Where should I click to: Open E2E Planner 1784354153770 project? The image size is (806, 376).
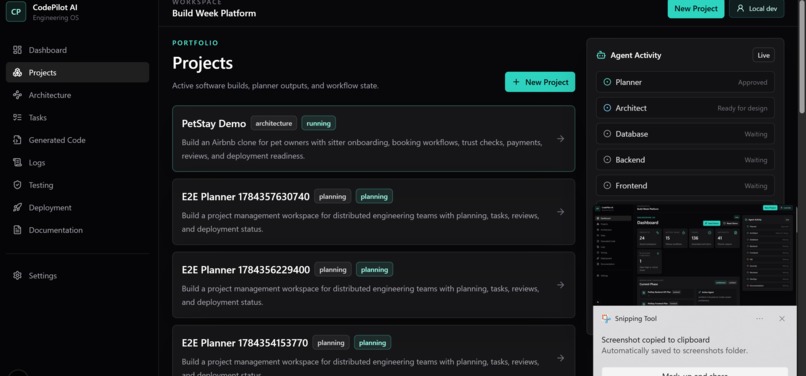point(374,351)
